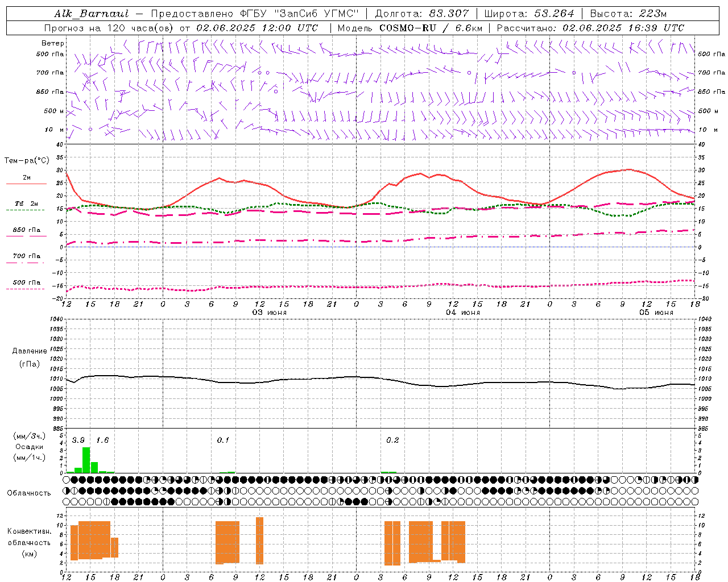This screenshot has width=728, height=582.
Task: Click the 'Облачность' cloudiness label
Action: pos(29,493)
